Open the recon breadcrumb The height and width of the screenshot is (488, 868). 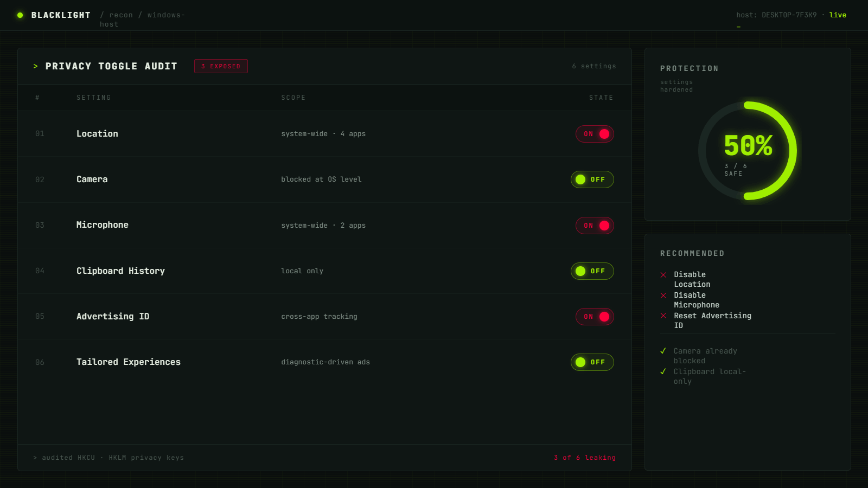click(121, 15)
